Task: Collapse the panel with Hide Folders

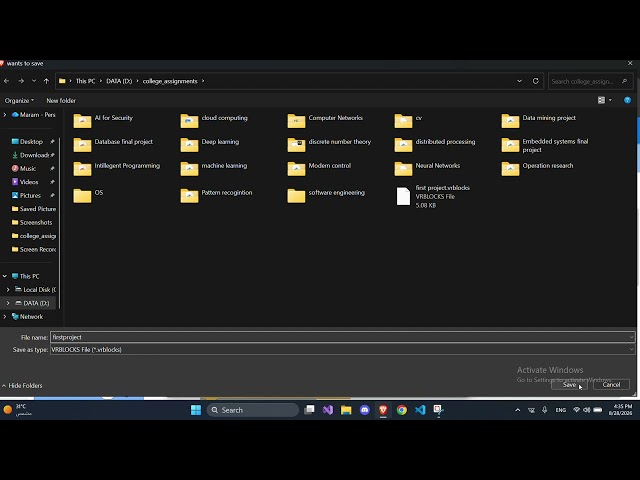Action: pyautogui.click(x=22, y=385)
